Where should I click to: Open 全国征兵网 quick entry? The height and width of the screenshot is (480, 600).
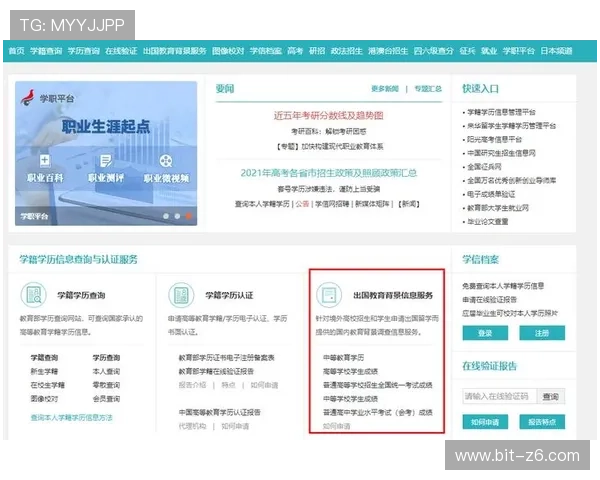point(484,167)
